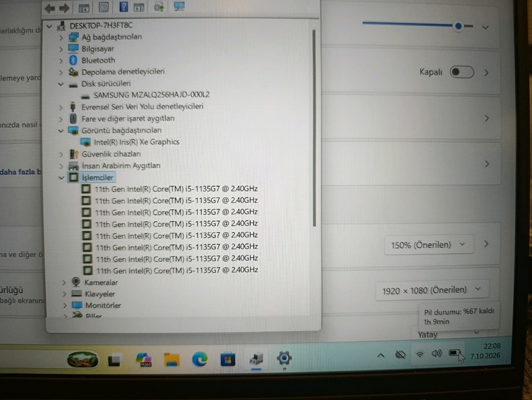Screen dimensions: 532x400
Task: Expand the chevron beside the brightness slider
Action: point(486,28)
